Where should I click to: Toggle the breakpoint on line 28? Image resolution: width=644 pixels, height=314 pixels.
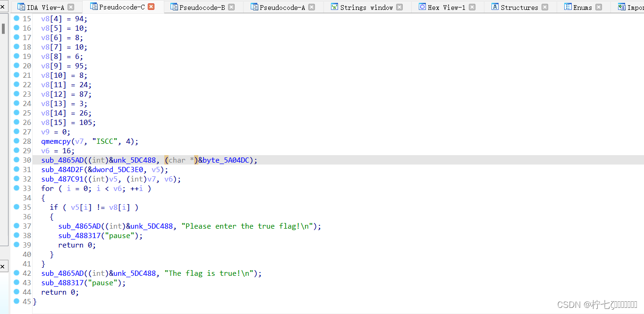pos(17,141)
